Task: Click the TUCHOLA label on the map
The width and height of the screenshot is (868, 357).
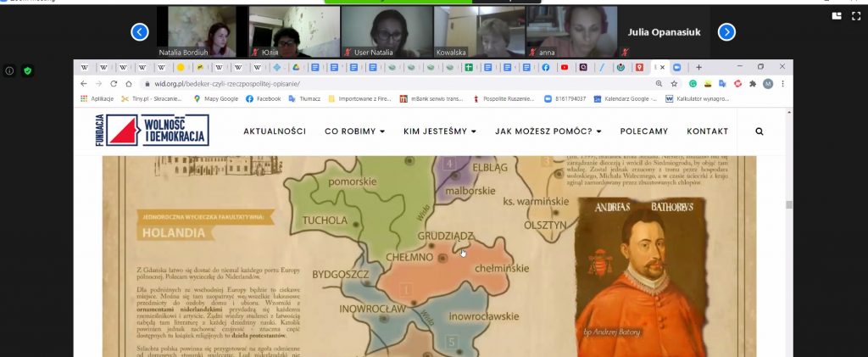Action: 325,220
